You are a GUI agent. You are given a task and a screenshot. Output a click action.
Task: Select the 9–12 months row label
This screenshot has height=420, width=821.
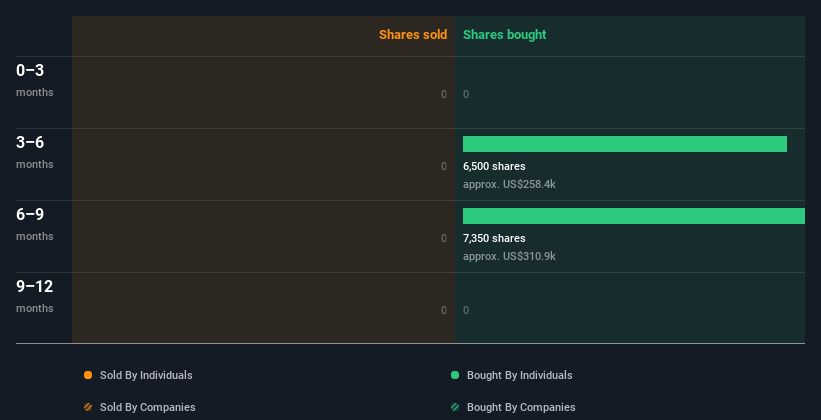(x=35, y=296)
